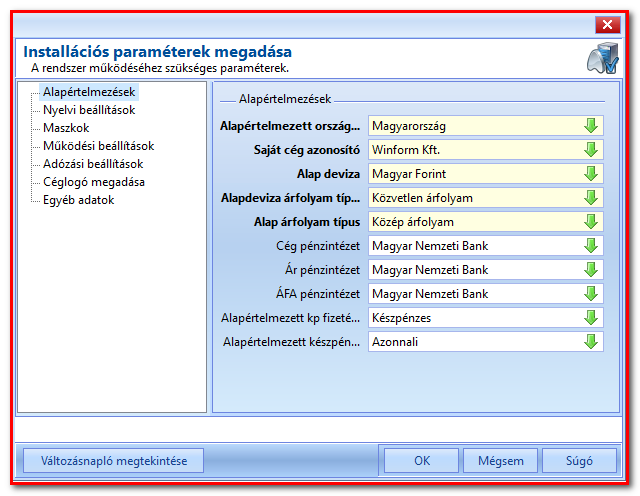Open Működési beállítások tree item
This screenshot has width=640, height=496.
98,146
